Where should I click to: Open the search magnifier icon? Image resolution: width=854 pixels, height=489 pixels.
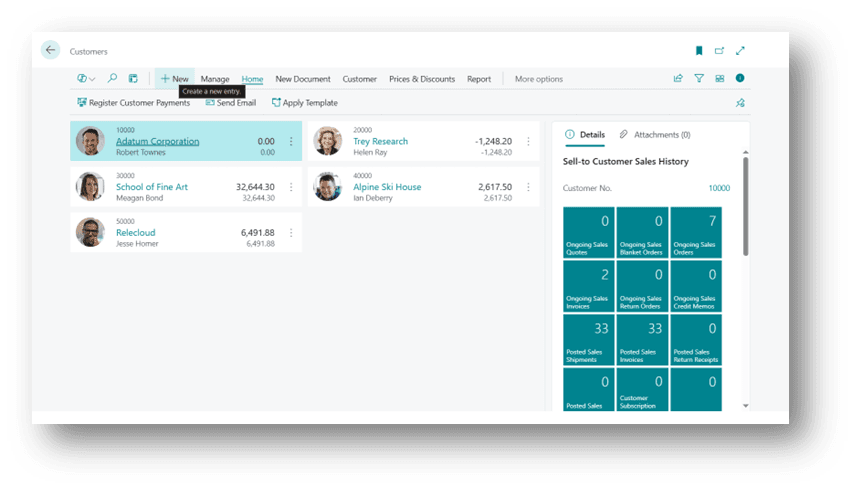112,79
